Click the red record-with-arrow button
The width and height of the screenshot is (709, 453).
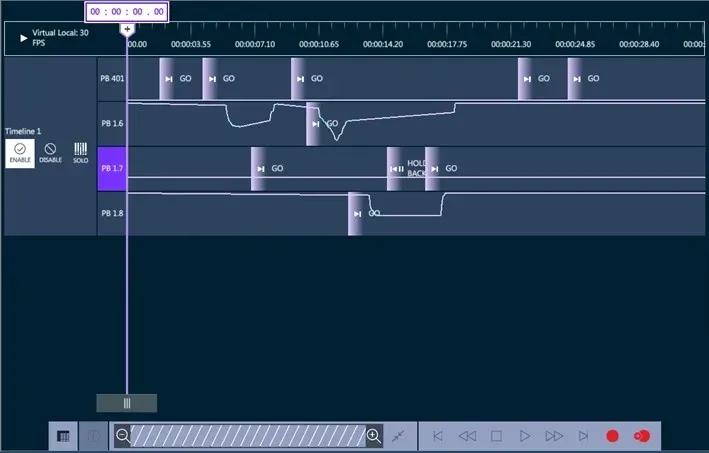tap(642, 436)
